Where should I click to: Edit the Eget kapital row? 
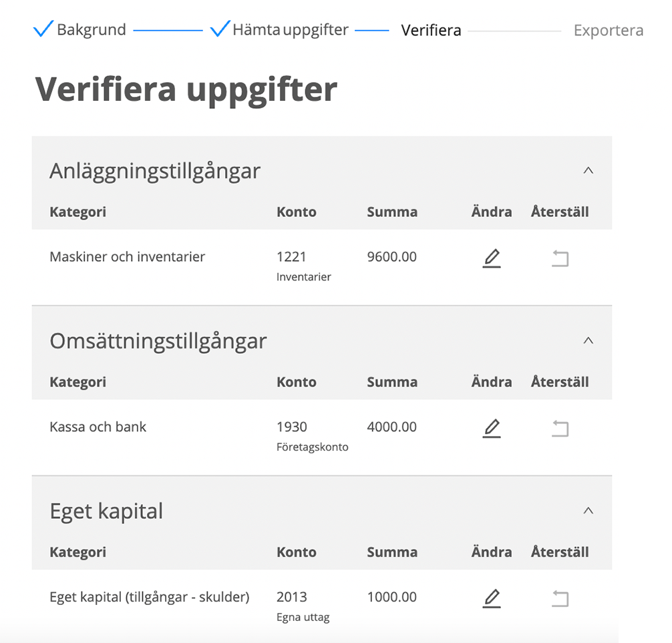pos(492,598)
